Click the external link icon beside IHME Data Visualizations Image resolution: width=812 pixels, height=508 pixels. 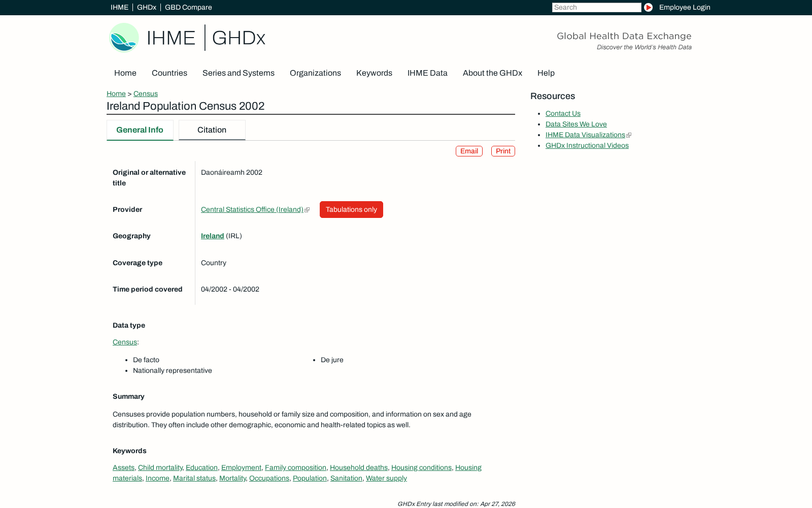pos(629,135)
